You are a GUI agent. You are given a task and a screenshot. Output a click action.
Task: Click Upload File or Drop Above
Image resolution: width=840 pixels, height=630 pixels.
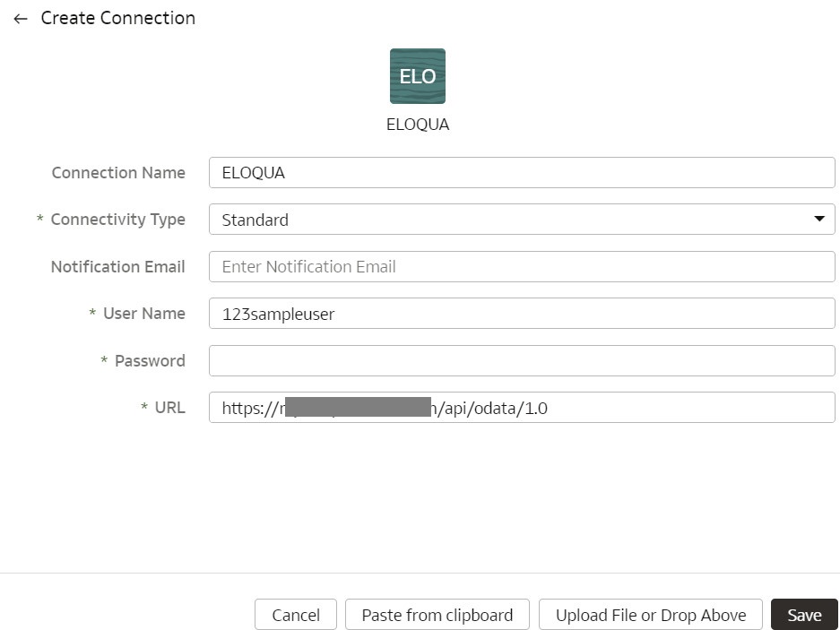(x=650, y=615)
